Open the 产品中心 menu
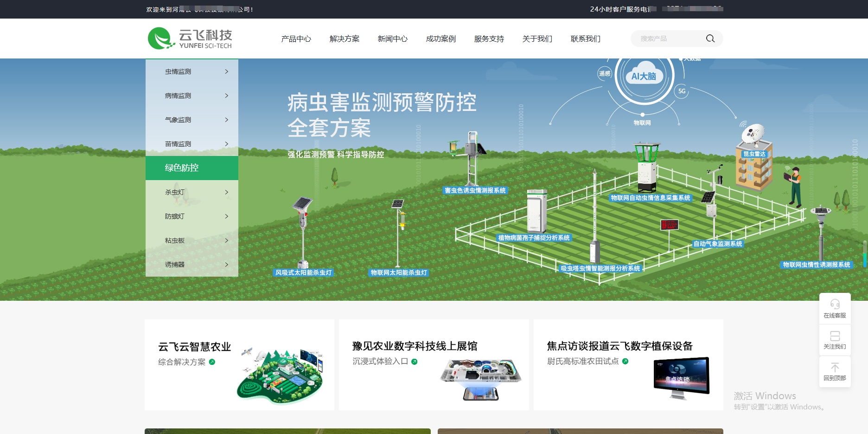Screen dimensions: 868x434 [295, 39]
